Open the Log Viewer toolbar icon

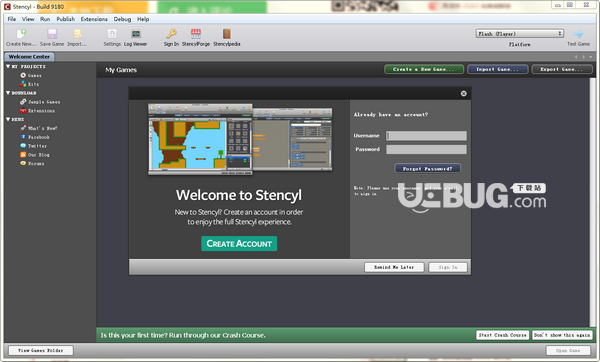[x=135, y=34]
